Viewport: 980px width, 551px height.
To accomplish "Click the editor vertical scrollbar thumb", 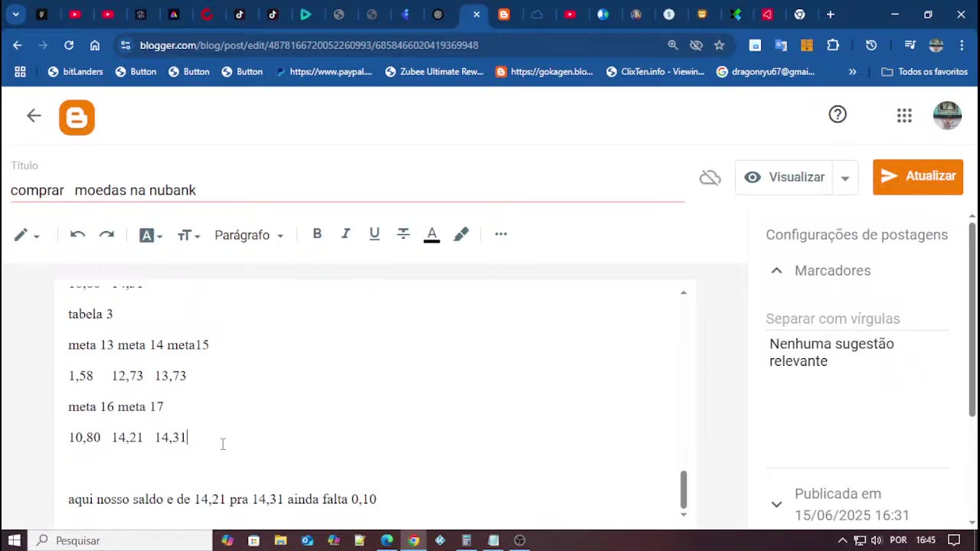I will pos(684,490).
